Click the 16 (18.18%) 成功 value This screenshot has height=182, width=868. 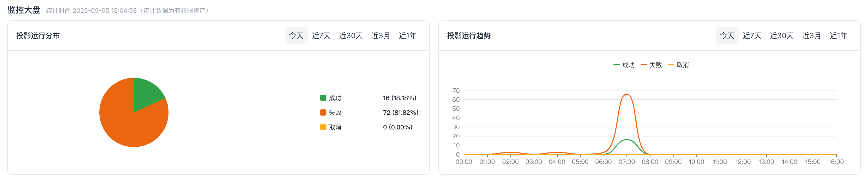[399, 98]
